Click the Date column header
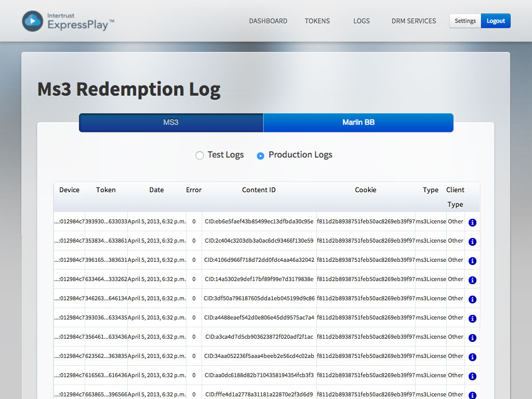 [156, 190]
